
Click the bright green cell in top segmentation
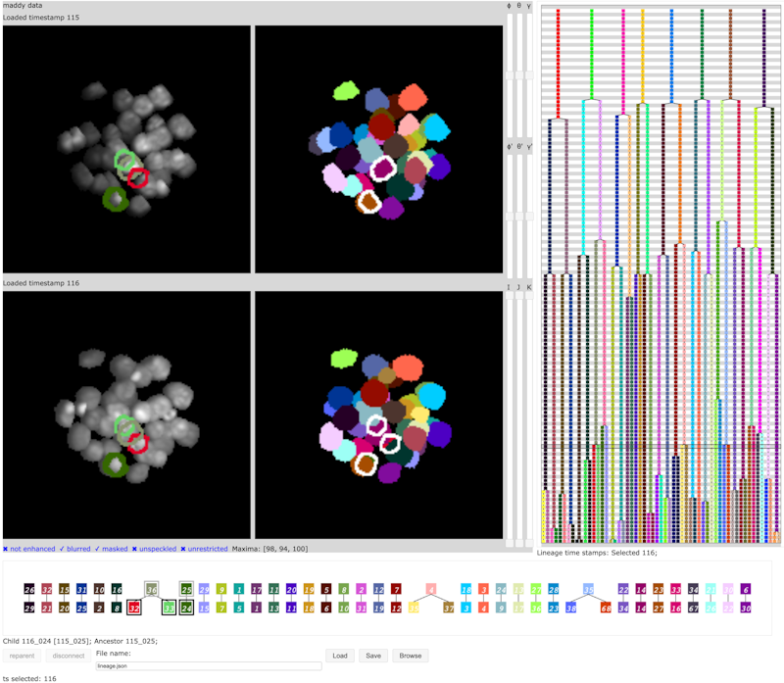tap(345, 91)
